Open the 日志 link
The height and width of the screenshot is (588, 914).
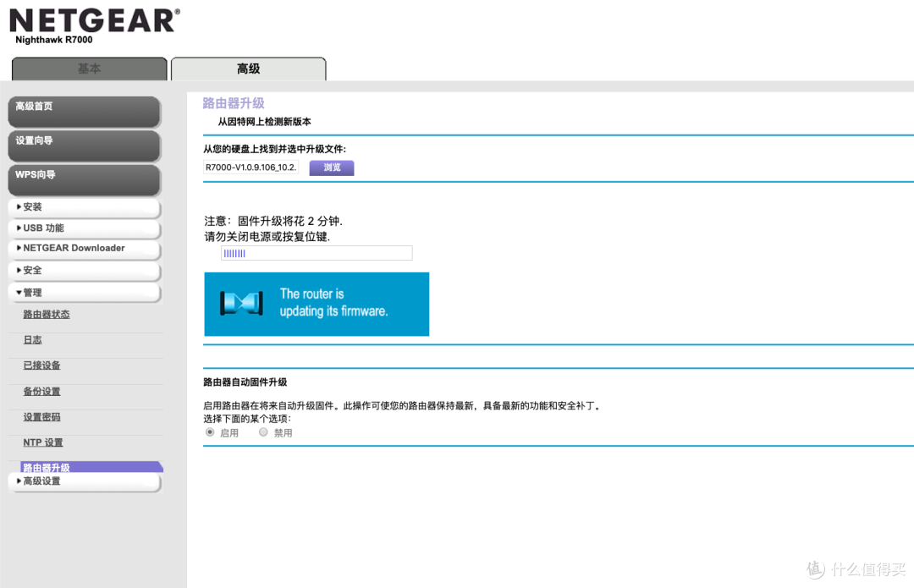pyautogui.click(x=33, y=340)
